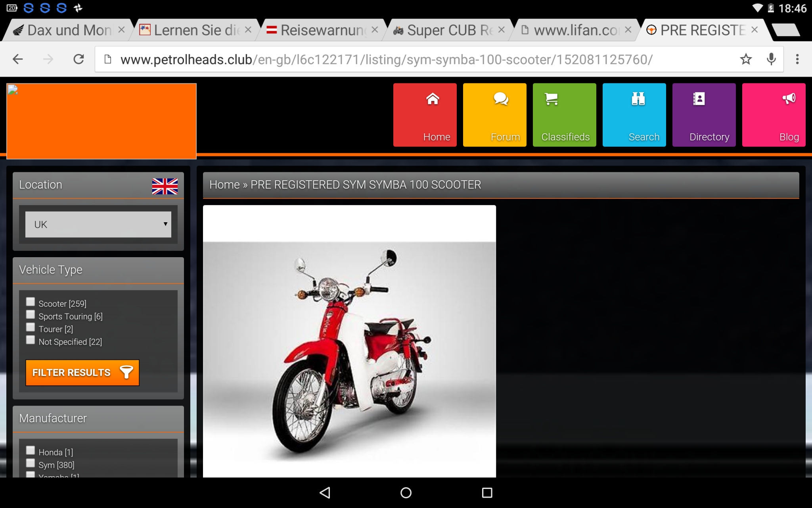Viewport: 812px width, 508px height.
Task: Go to Classifieds shopping cart tile
Action: [564, 115]
